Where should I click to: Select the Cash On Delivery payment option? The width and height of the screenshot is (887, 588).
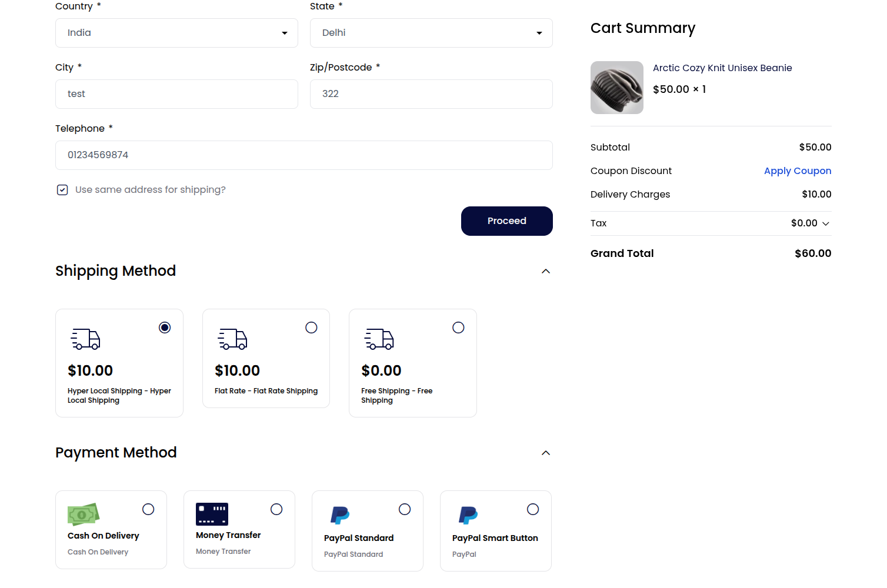pyautogui.click(x=148, y=509)
